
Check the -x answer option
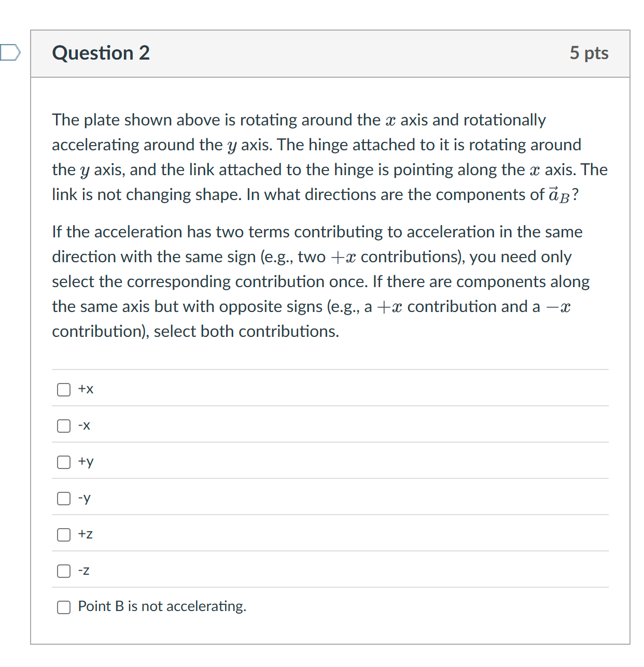coord(63,425)
